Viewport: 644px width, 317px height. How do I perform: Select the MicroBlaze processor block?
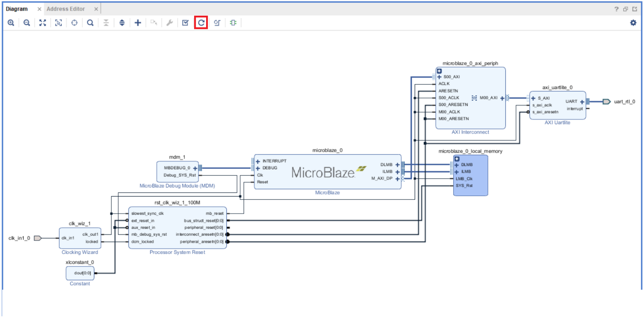327,172
